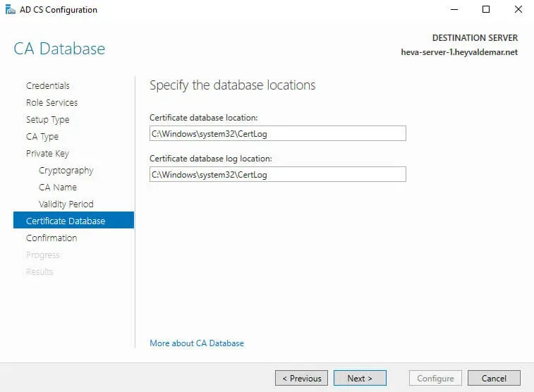Click the Certificate database location field

(x=277, y=133)
